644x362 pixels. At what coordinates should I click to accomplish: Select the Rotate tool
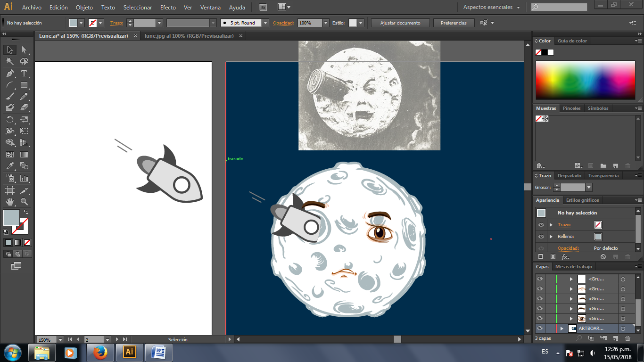point(9,120)
